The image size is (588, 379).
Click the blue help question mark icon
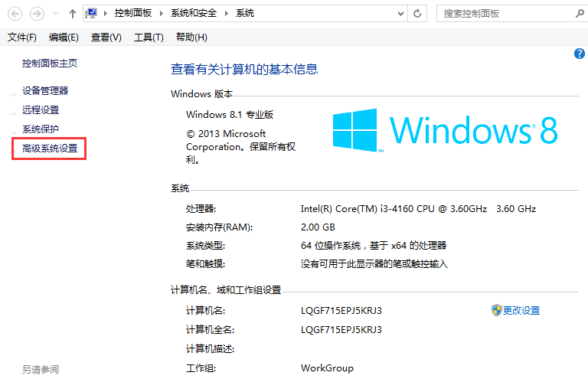pyautogui.click(x=580, y=54)
